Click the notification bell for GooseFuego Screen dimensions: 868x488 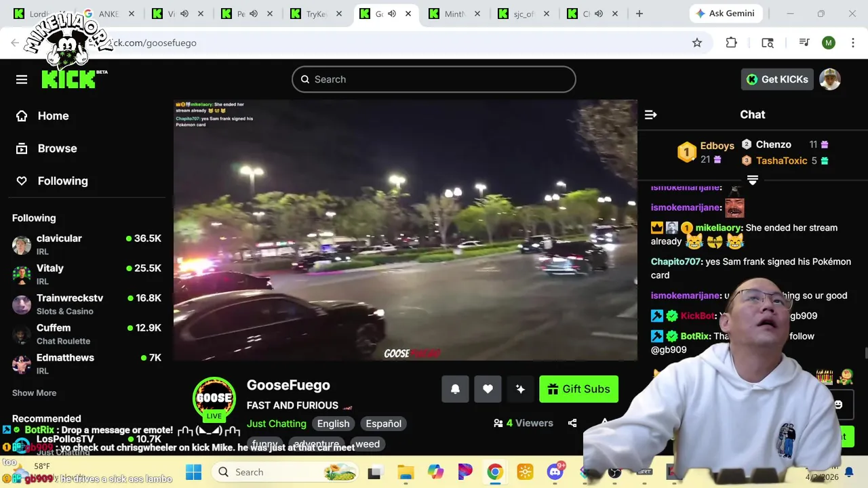coord(455,389)
